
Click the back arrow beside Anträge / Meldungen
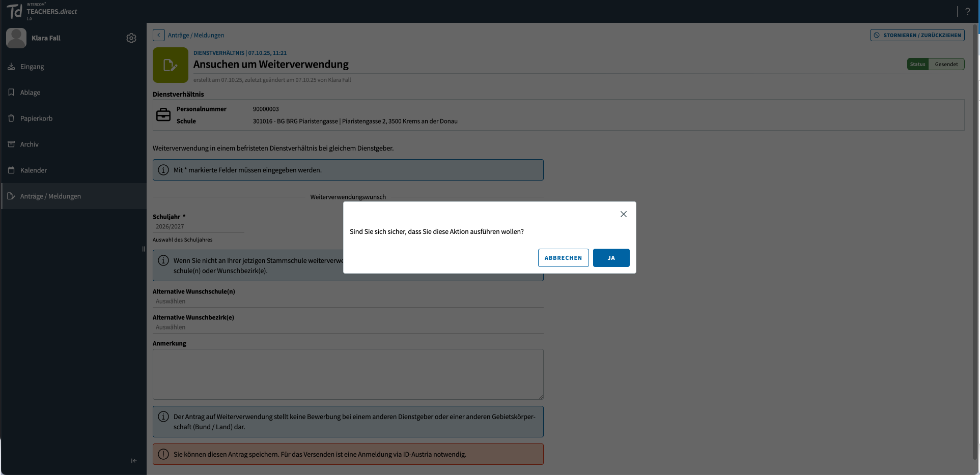tap(159, 35)
